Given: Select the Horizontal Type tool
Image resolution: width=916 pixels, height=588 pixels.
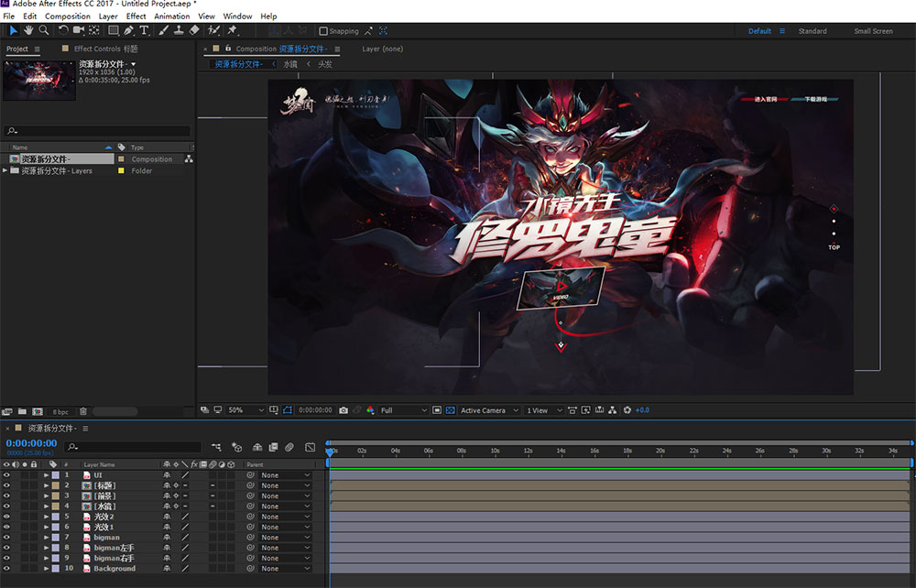Looking at the screenshot, I should (x=144, y=30).
